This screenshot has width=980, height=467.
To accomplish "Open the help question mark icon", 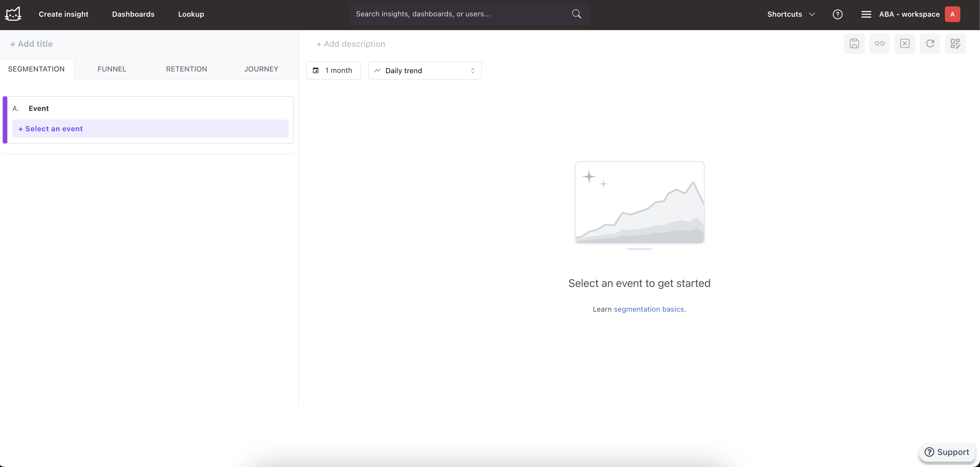I will point(837,14).
